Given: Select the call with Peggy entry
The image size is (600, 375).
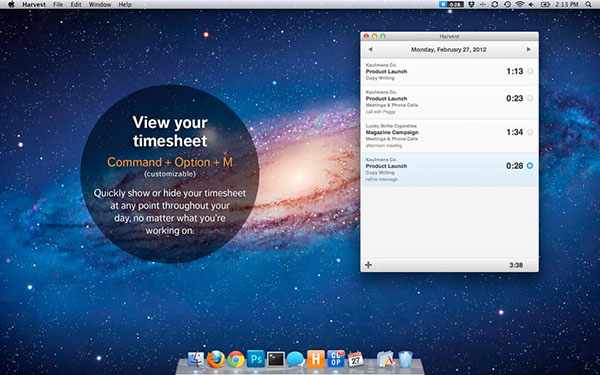Looking at the screenshot, I should click(449, 102).
